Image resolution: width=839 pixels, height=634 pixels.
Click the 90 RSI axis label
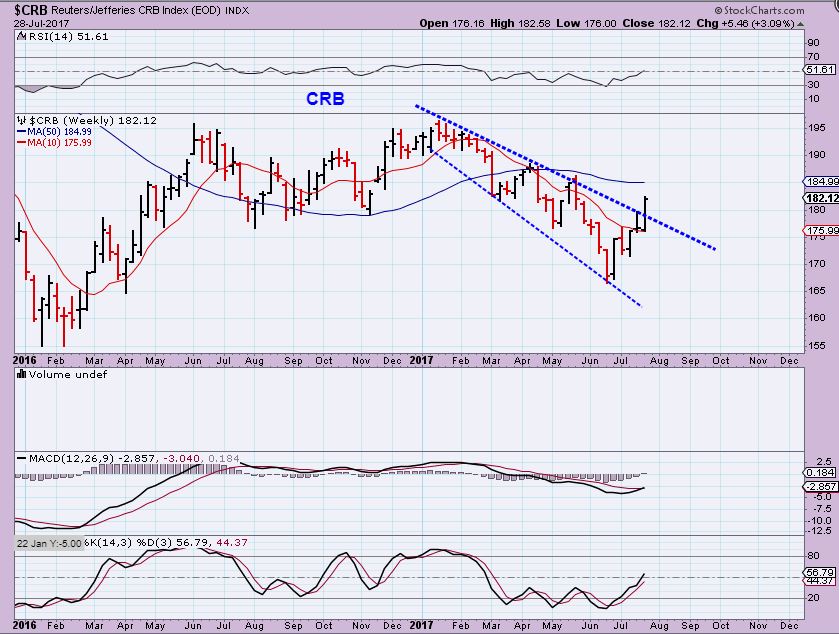(814, 43)
